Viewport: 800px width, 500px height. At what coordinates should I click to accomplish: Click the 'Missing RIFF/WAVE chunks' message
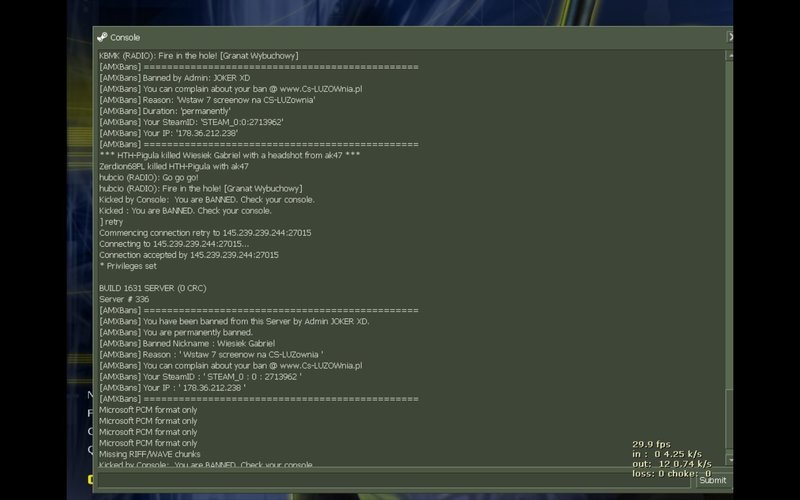tap(149, 454)
